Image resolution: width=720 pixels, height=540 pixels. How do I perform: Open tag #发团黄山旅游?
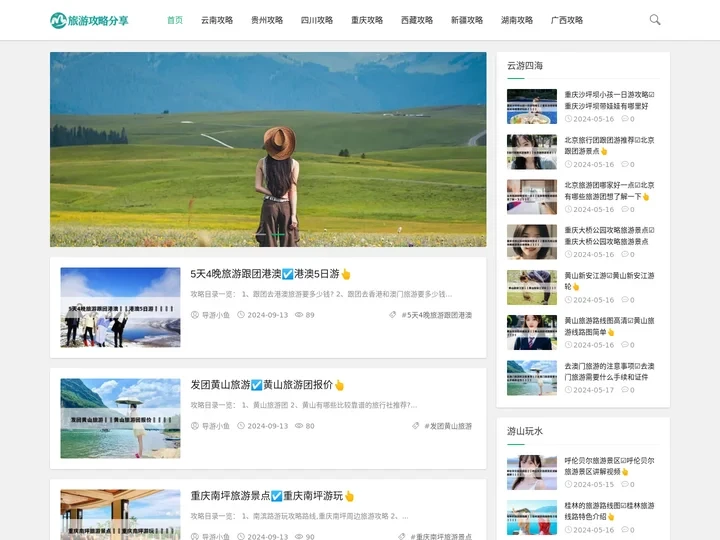click(448, 426)
